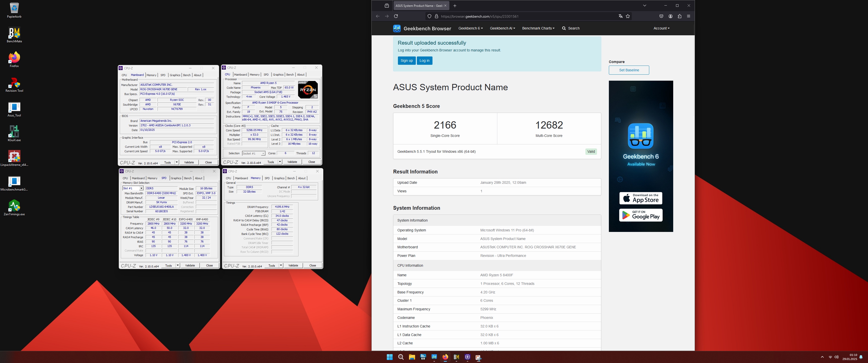
Task: Switch to About tab in CPU-Z SPD window
Action: 199,178
